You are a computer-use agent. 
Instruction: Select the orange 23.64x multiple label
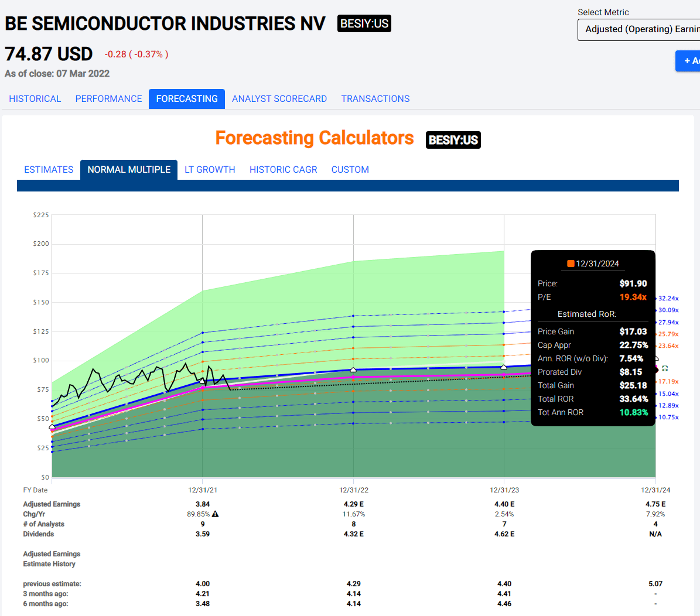pyautogui.click(x=668, y=345)
